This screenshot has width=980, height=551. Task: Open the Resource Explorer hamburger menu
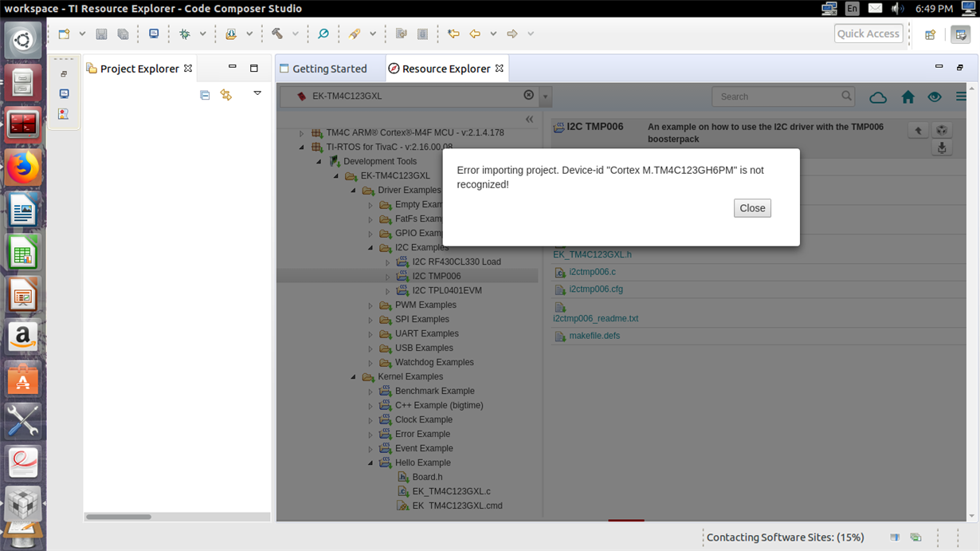(x=962, y=97)
